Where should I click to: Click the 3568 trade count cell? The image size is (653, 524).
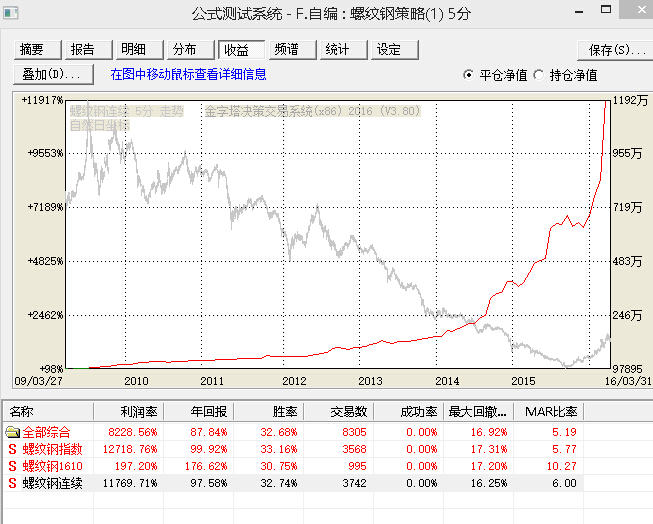354,449
